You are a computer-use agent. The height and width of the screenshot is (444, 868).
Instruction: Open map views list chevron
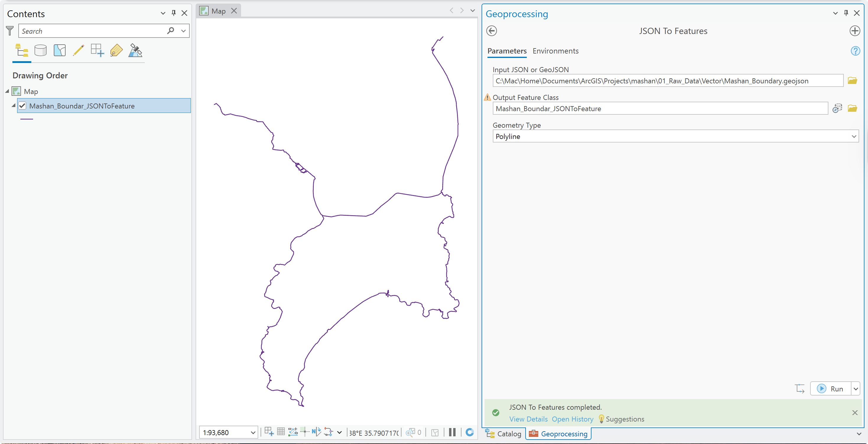(473, 11)
